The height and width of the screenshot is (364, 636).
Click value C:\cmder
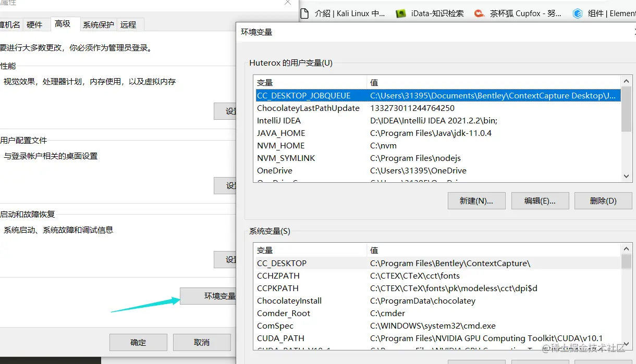coord(387,313)
